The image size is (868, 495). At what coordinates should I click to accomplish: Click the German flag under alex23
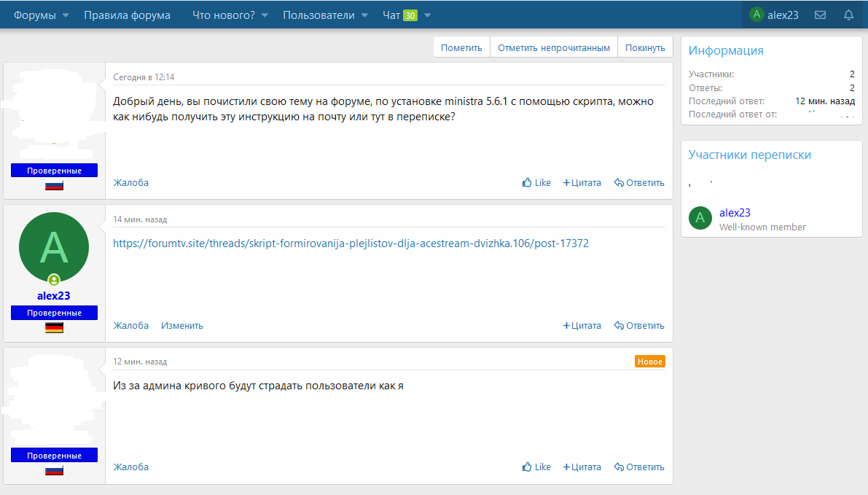pyautogui.click(x=54, y=328)
